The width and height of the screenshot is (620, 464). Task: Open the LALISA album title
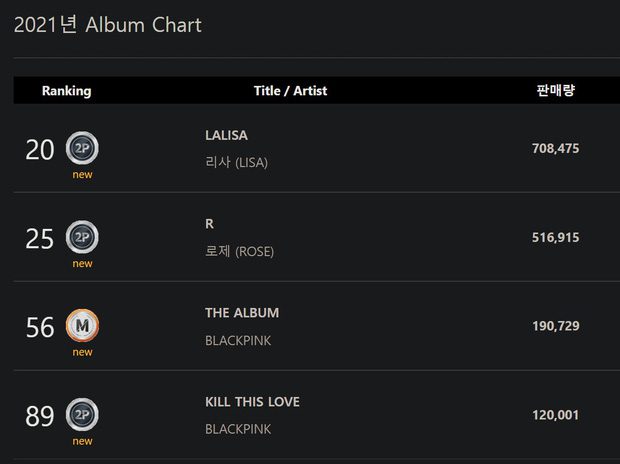point(227,135)
